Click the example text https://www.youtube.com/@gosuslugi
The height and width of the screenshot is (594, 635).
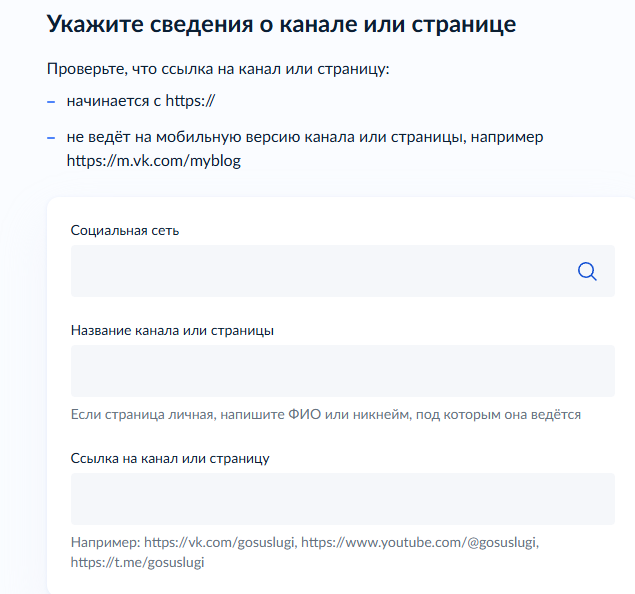point(419,542)
